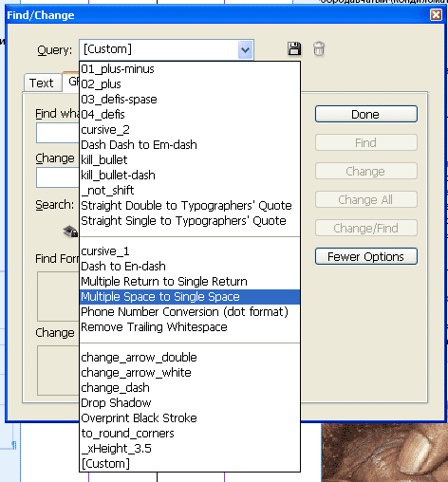Click the Done button
Viewport: 448px width, 482px height.
pos(366,114)
